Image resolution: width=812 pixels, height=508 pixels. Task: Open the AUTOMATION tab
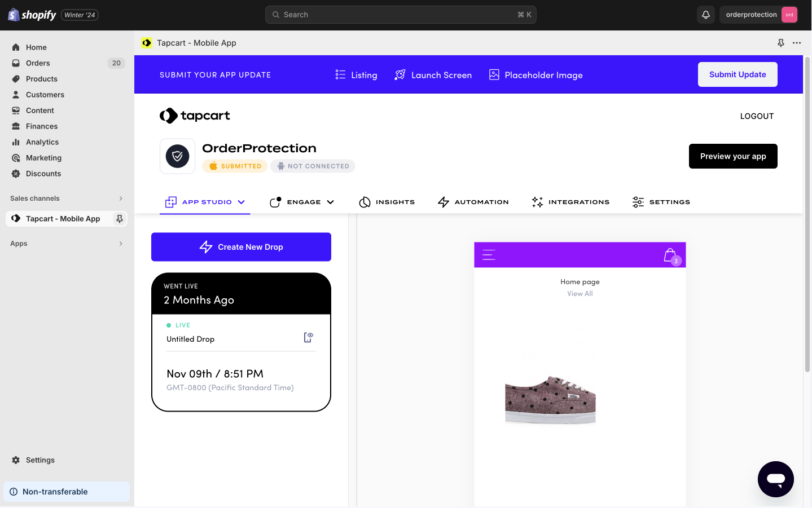[473, 202]
